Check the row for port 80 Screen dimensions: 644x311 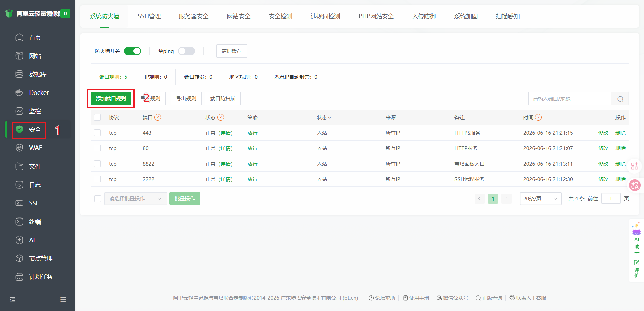97,148
